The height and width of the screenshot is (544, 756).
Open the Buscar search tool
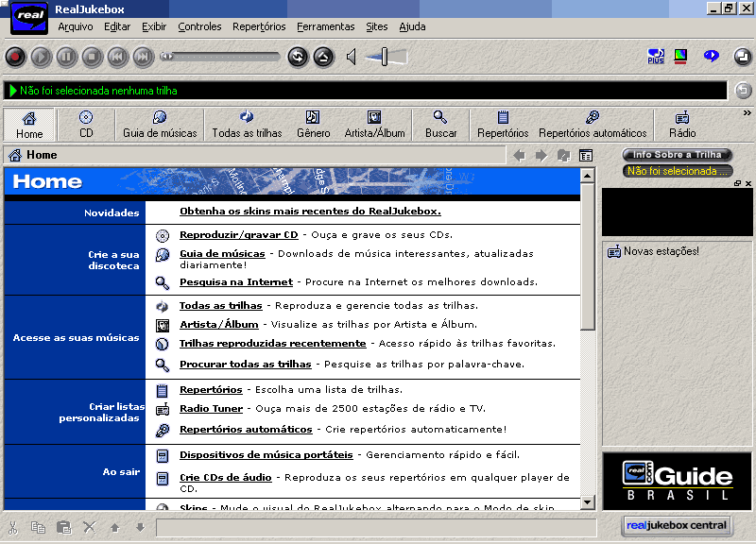tap(440, 124)
